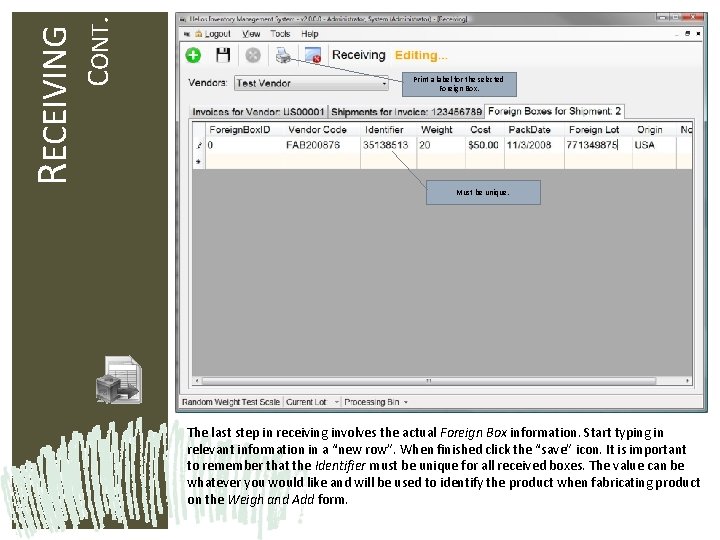Click the grid horizontal scrollbar thumb
The image size is (720, 540).
[428, 381]
